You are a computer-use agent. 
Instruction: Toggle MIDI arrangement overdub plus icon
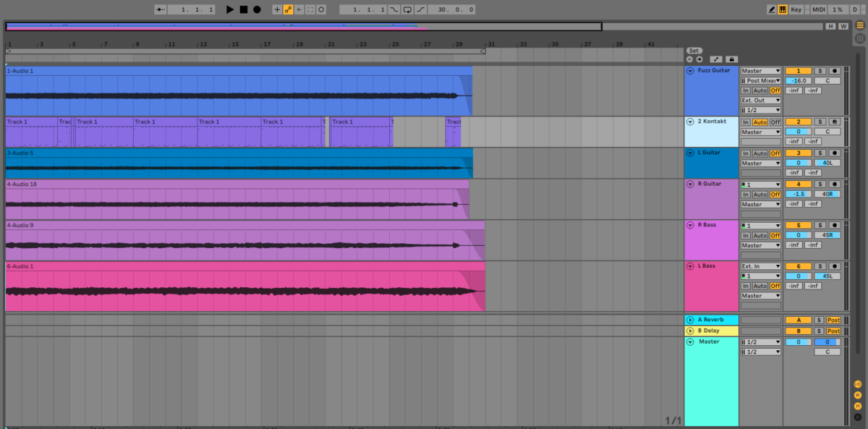(x=276, y=9)
